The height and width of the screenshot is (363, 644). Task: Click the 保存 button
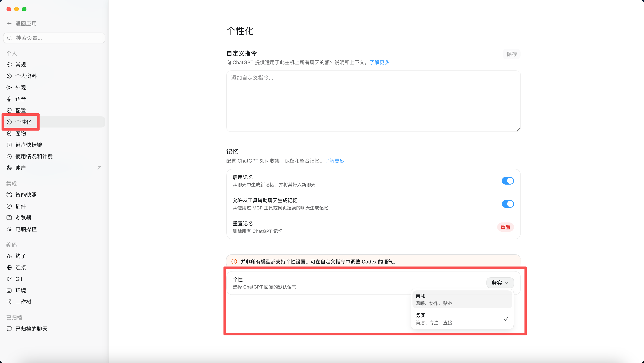click(x=512, y=54)
